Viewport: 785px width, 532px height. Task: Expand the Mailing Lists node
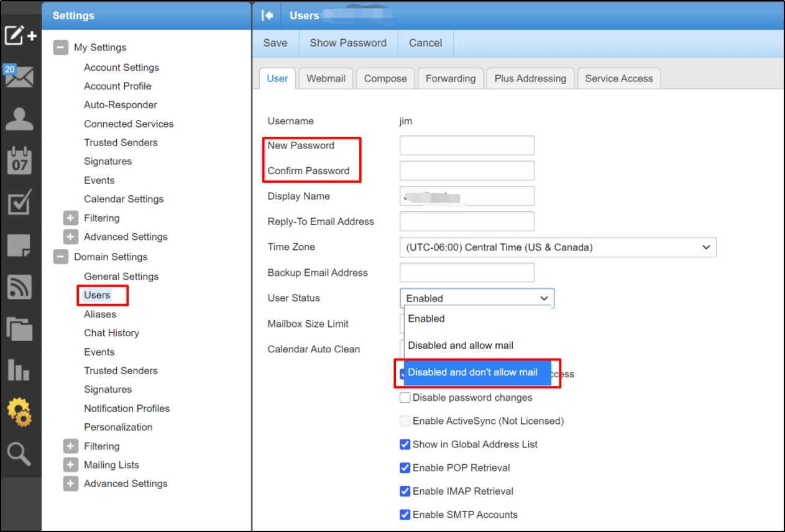[71, 465]
